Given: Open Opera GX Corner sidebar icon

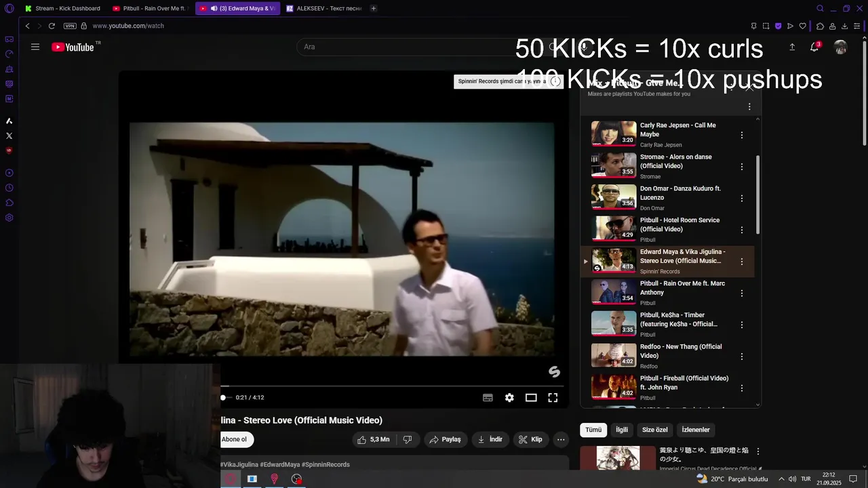Looking at the screenshot, I should point(9,39).
